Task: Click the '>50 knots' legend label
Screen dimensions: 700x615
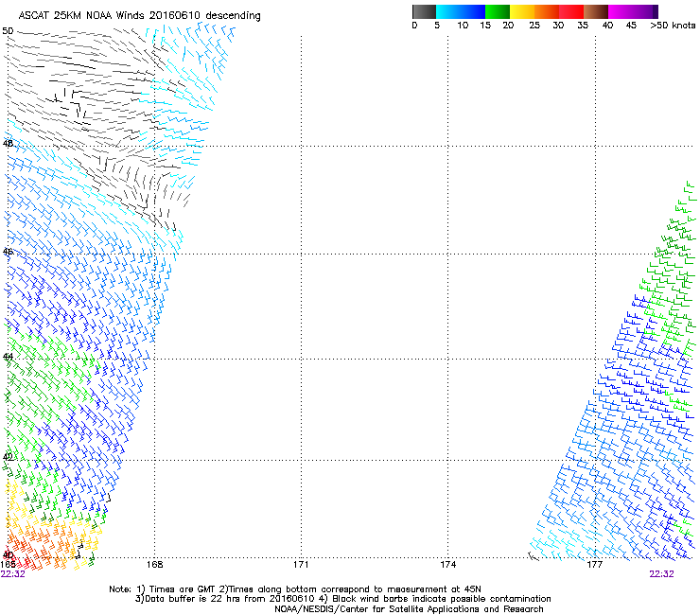Action: [x=673, y=26]
